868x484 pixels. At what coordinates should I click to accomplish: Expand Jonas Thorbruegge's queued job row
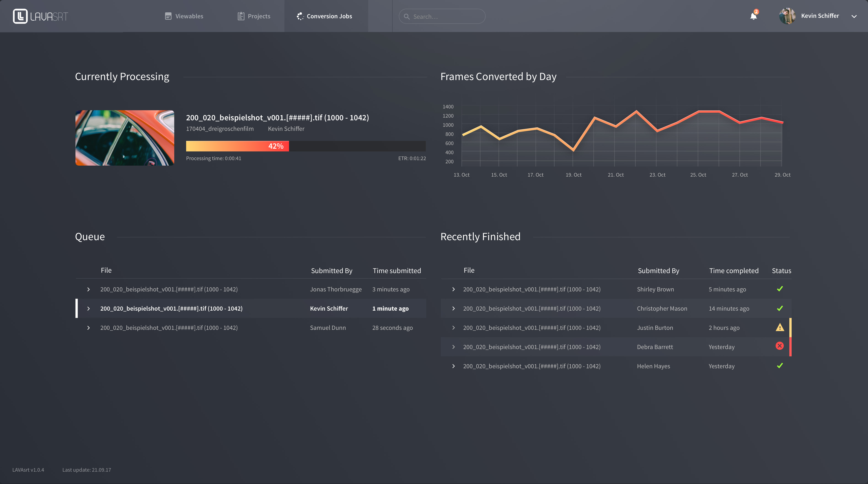(x=88, y=290)
